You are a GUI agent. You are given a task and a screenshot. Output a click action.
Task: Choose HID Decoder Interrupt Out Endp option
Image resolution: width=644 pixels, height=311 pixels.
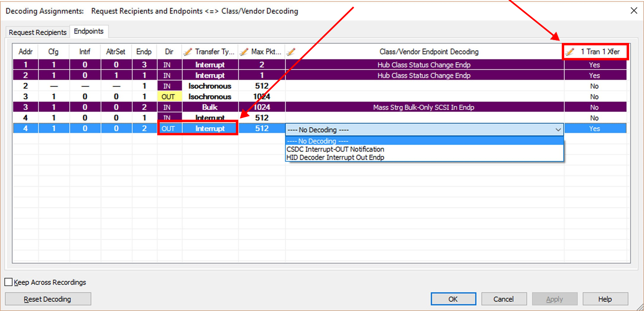tap(335, 157)
